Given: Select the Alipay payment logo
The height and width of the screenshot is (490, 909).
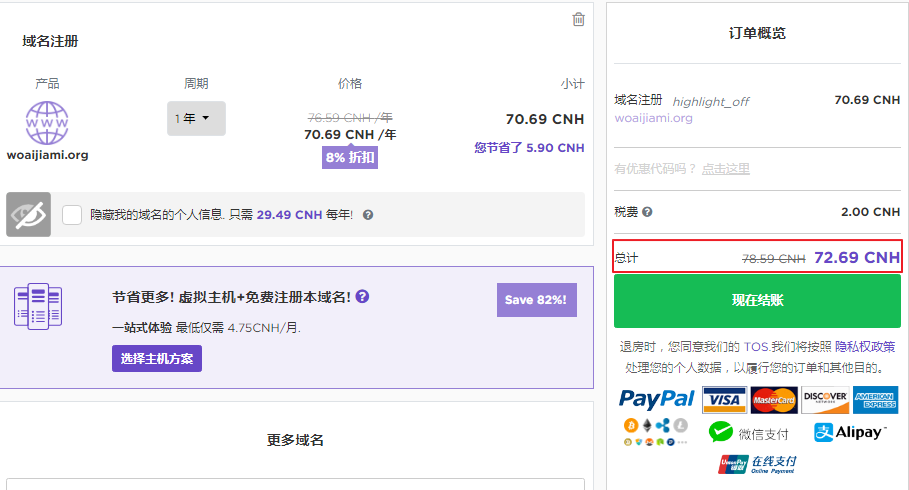Looking at the screenshot, I should click(x=850, y=432).
